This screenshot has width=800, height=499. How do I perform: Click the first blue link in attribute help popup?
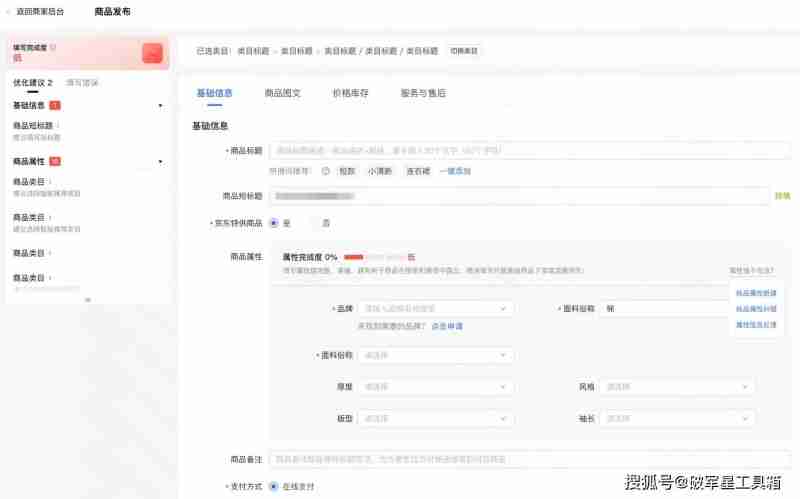pyautogui.click(x=756, y=293)
